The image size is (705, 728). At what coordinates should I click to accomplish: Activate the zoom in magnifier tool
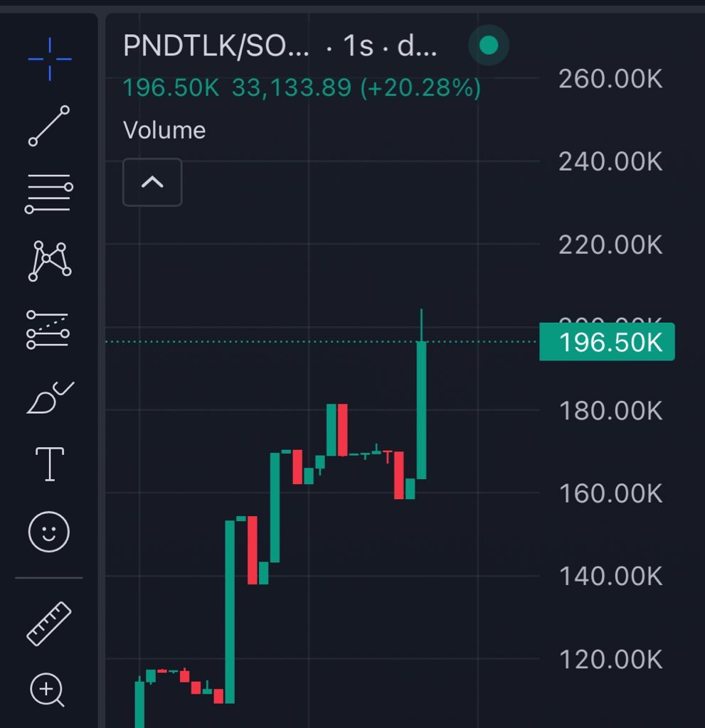click(47, 690)
